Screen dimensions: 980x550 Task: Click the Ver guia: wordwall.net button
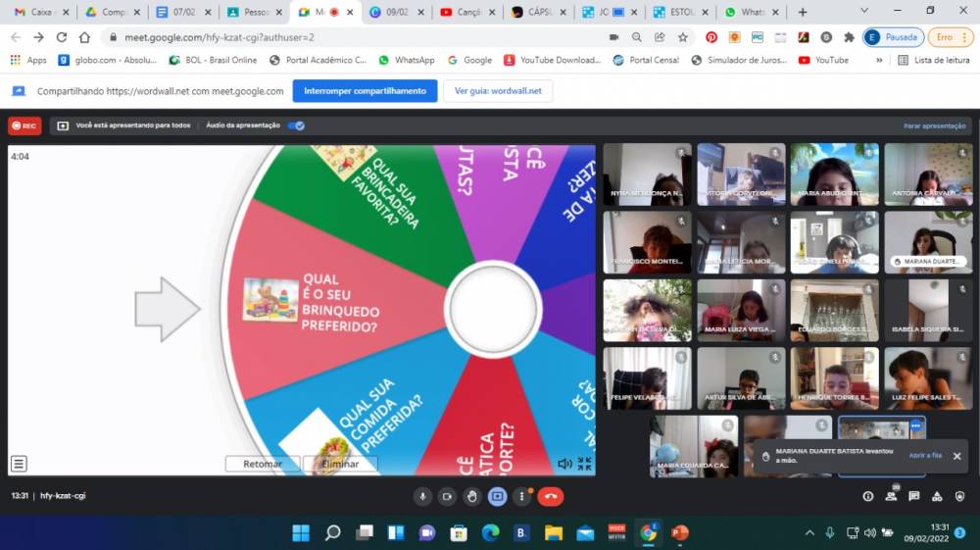498,91
